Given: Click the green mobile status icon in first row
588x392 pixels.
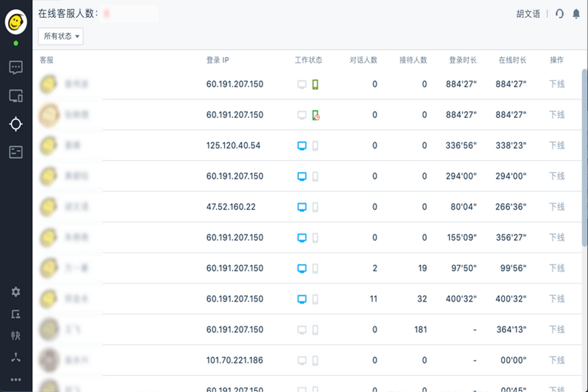Looking at the screenshot, I should [315, 84].
